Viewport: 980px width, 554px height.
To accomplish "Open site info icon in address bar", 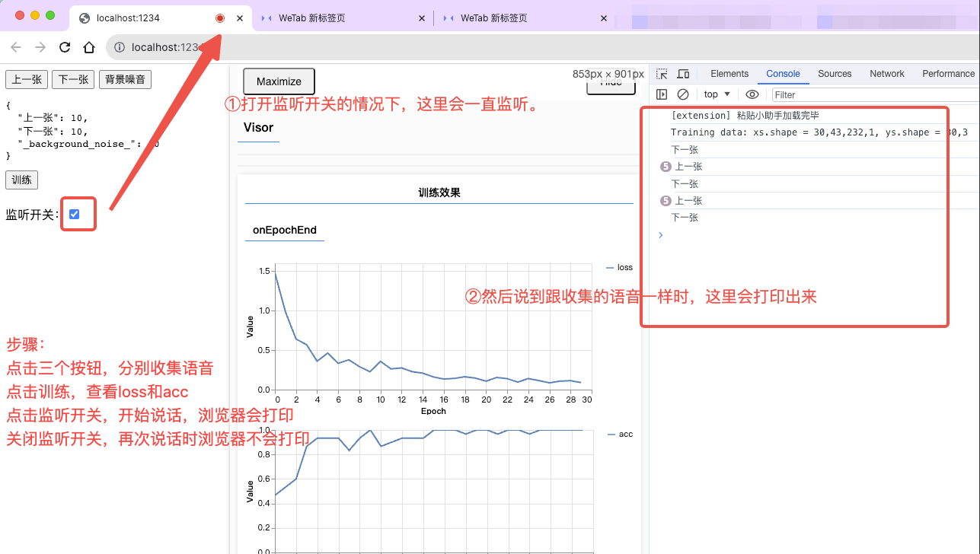I will click(x=120, y=47).
